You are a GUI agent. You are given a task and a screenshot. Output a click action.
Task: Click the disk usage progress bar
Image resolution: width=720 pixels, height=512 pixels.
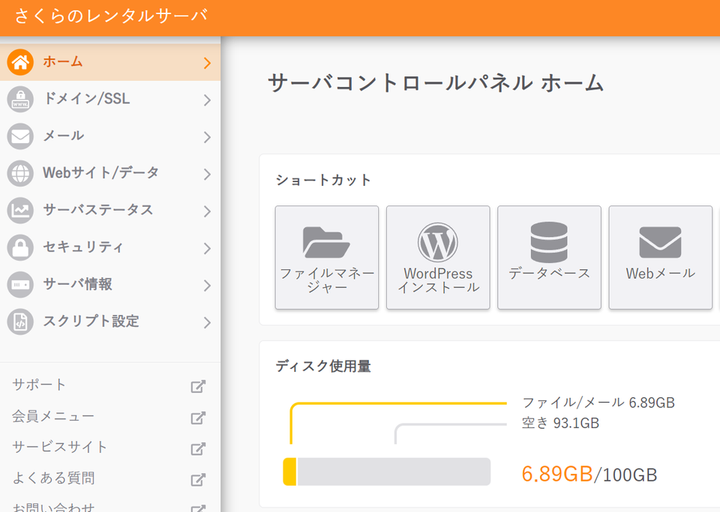tap(387, 472)
